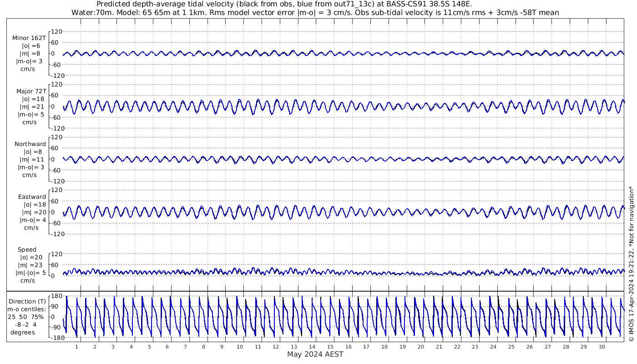Select day 21 on the date axis

(439, 347)
